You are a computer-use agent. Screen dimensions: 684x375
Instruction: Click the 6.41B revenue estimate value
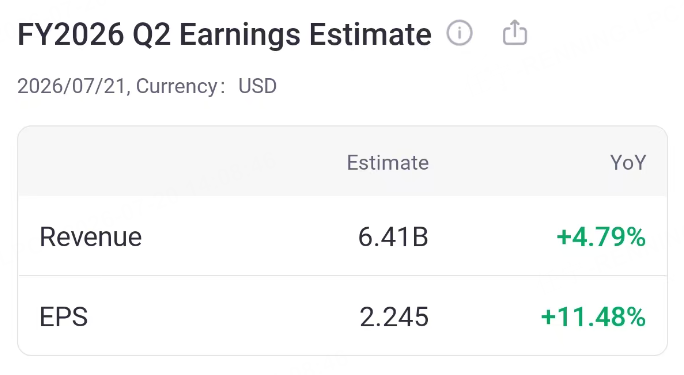(393, 237)
